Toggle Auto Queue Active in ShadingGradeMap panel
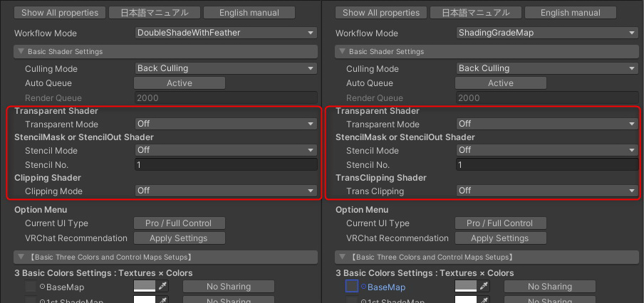Screen dimensions: 644x303 pyautogui.click(x=501, y=83)
